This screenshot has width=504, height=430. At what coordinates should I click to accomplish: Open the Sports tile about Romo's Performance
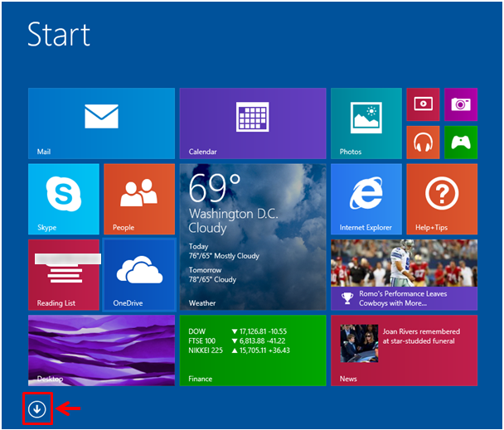404,275
